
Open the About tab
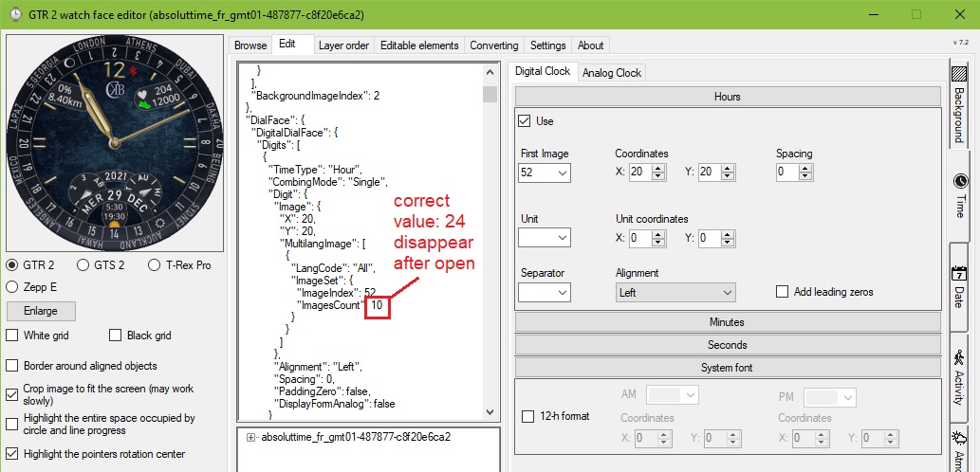coord(590,45)
